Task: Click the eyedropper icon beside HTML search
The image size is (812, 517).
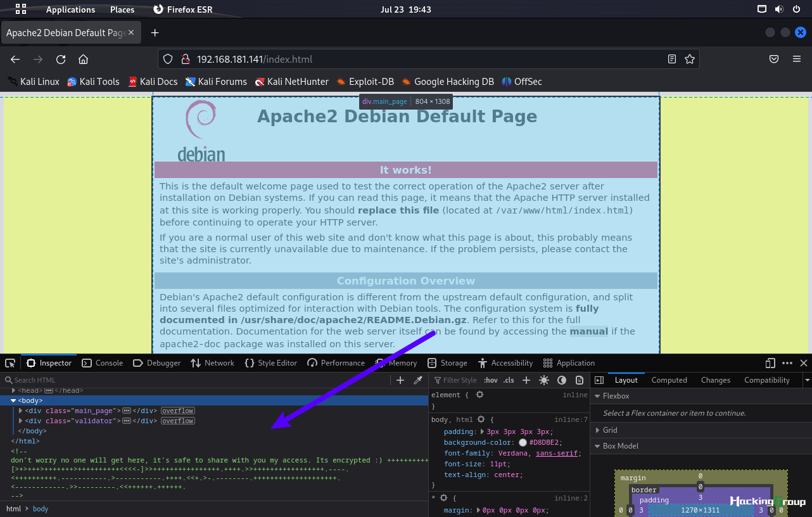Action: pos(418,380)
